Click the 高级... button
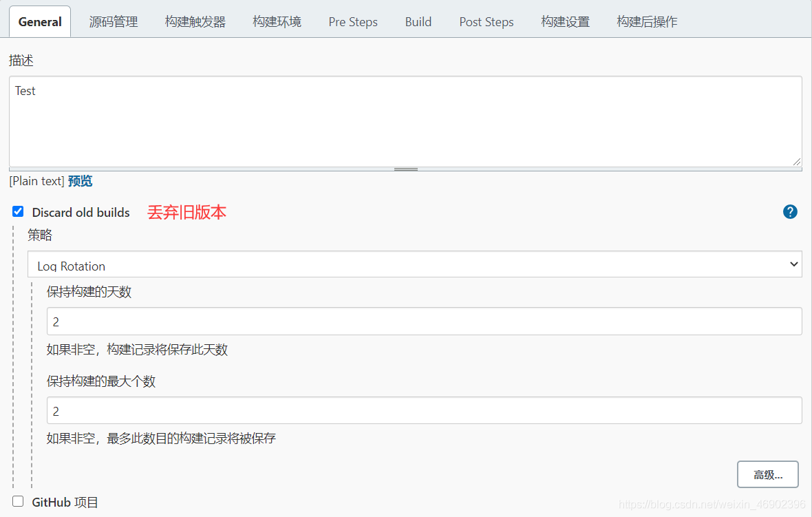This screenshot has width=812, height=517. coord(767,474)
